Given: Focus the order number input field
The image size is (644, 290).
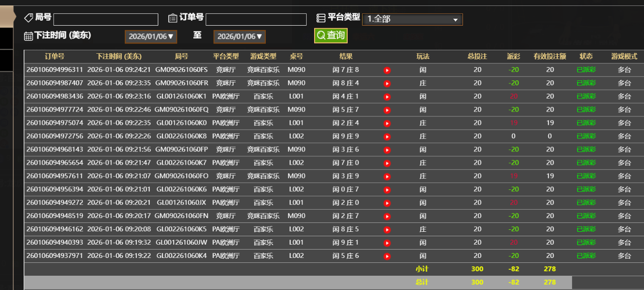Looking at the screenshot, I should (256, 19).
